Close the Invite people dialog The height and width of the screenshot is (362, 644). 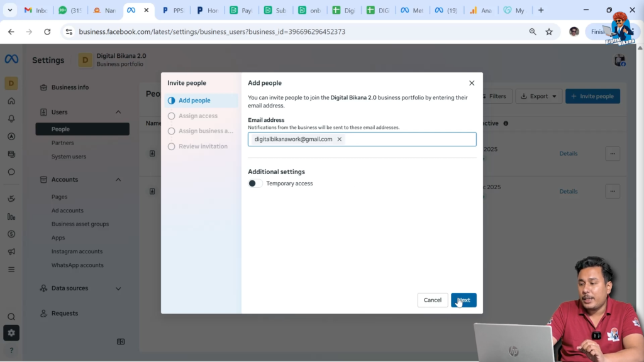472,83
